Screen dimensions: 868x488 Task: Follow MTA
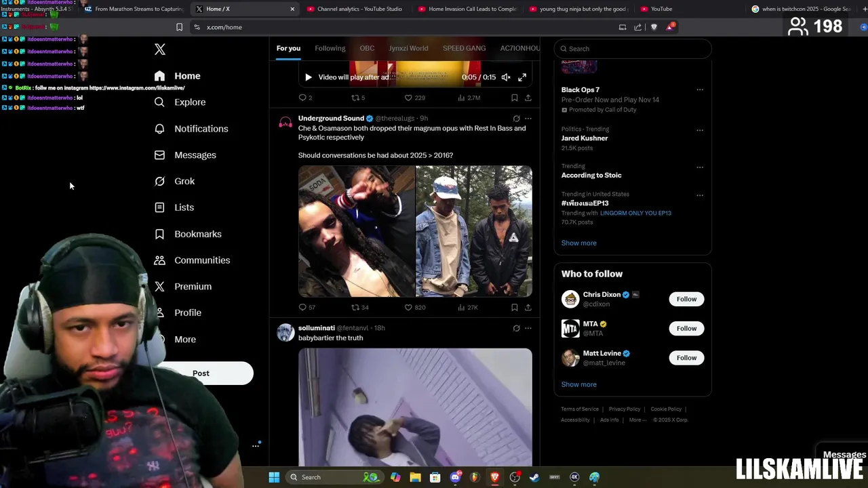click(x=686, y=329)
